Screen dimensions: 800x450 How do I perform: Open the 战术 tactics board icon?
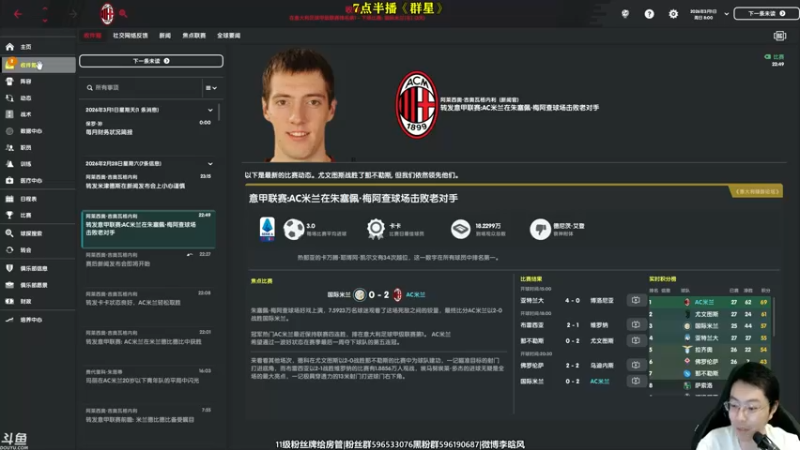[x=10, y=114]
